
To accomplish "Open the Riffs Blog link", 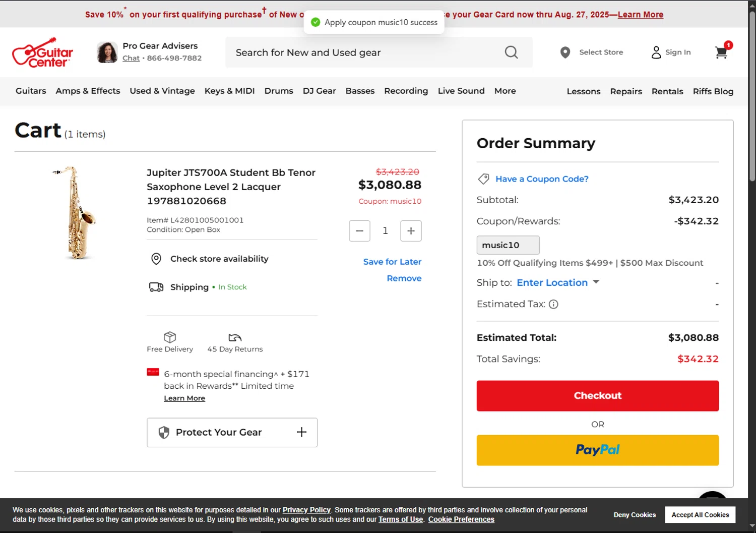I will (713, 91).
